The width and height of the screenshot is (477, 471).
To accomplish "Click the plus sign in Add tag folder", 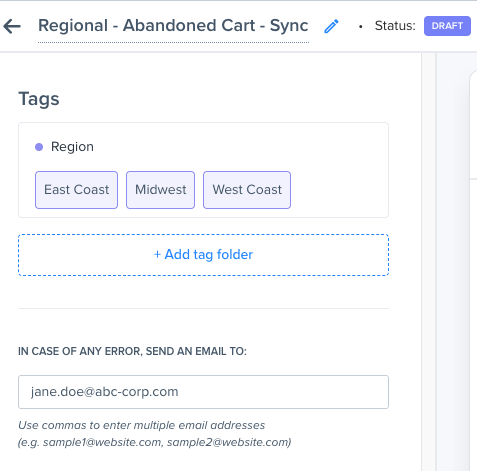I will pyautogui.click(x=157, y=255).
